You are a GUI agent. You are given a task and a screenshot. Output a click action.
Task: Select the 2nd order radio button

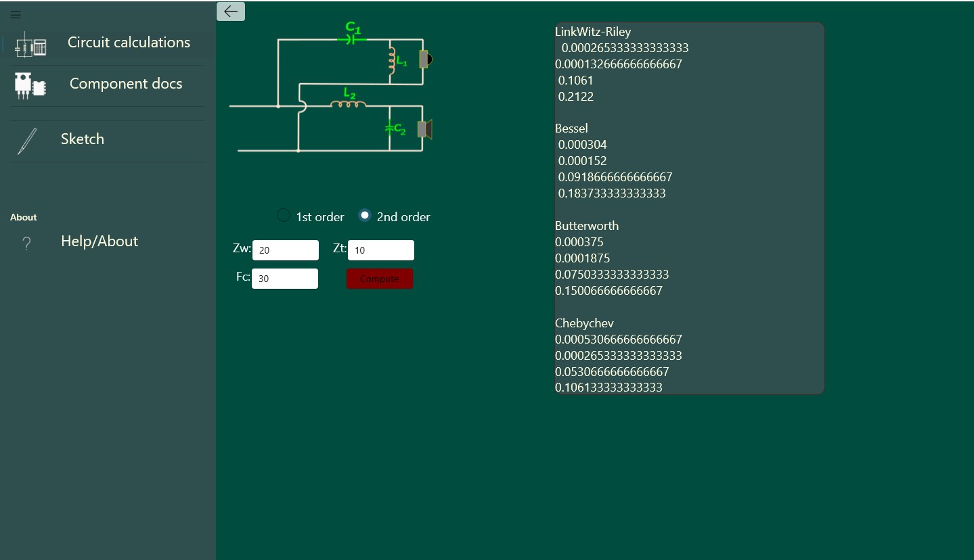click(x=364, y=215)
